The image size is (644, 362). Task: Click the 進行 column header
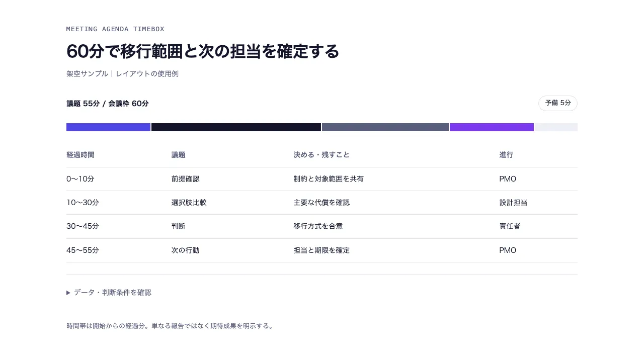click(507, 155)
